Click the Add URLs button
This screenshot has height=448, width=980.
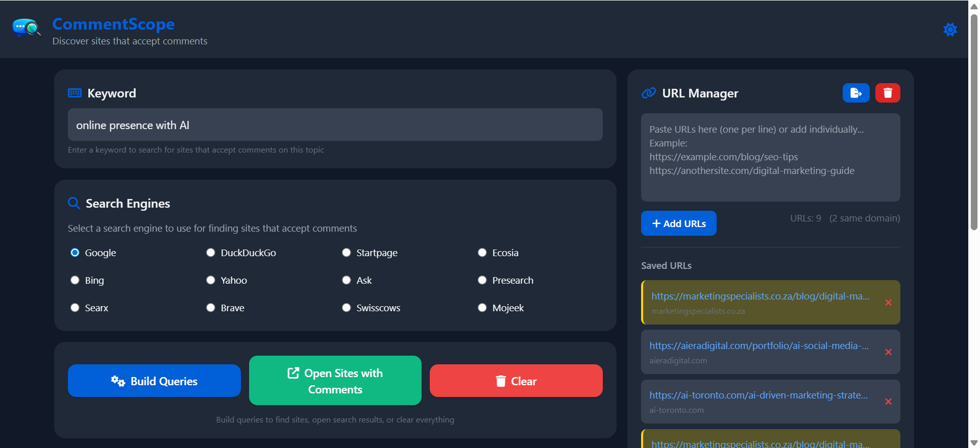[x=679, y=223]
